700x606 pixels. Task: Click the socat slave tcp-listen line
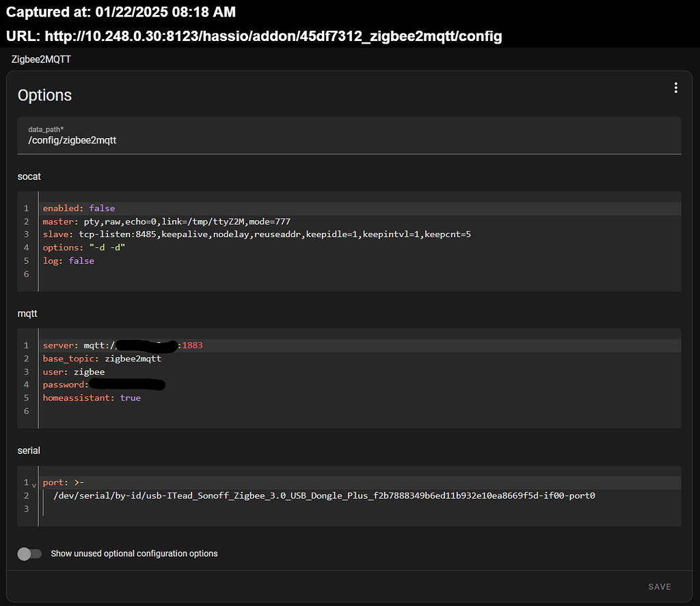(360, 234)
